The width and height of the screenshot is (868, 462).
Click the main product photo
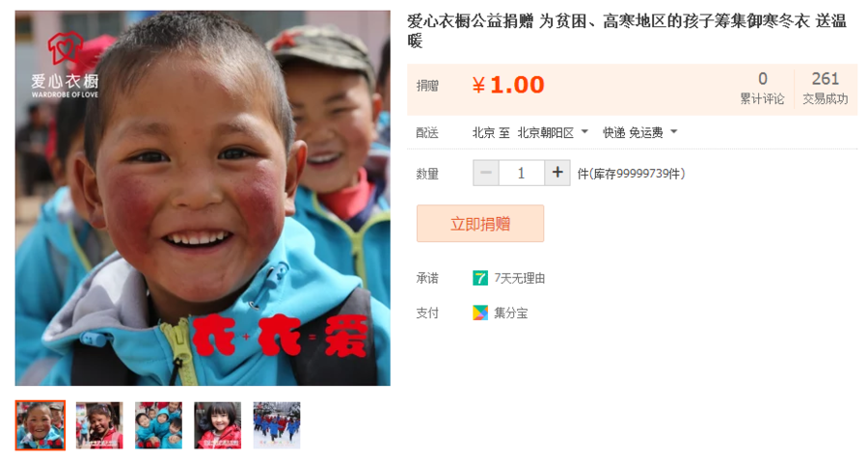pyautogui.click(x=203, y=198)
